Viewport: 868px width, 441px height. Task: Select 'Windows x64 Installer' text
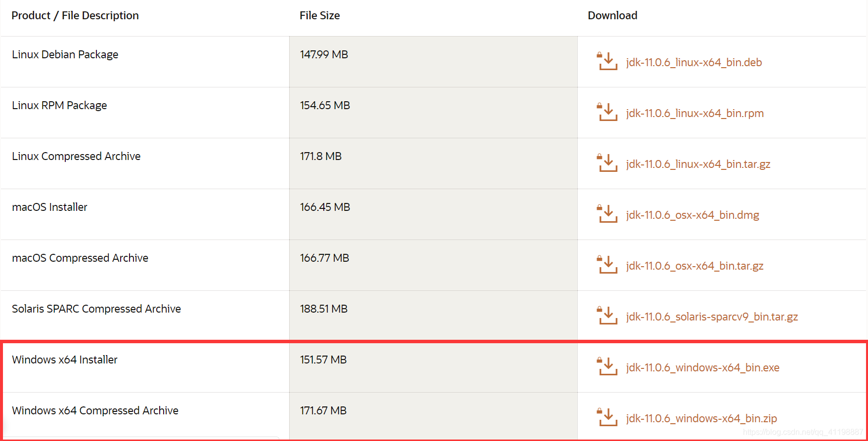(x=65, y=360)
